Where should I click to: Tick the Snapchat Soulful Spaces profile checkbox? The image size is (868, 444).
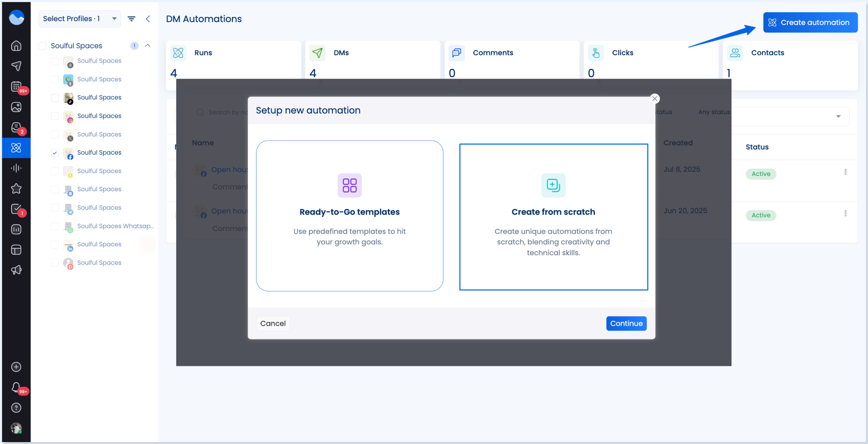pos(54,171)
